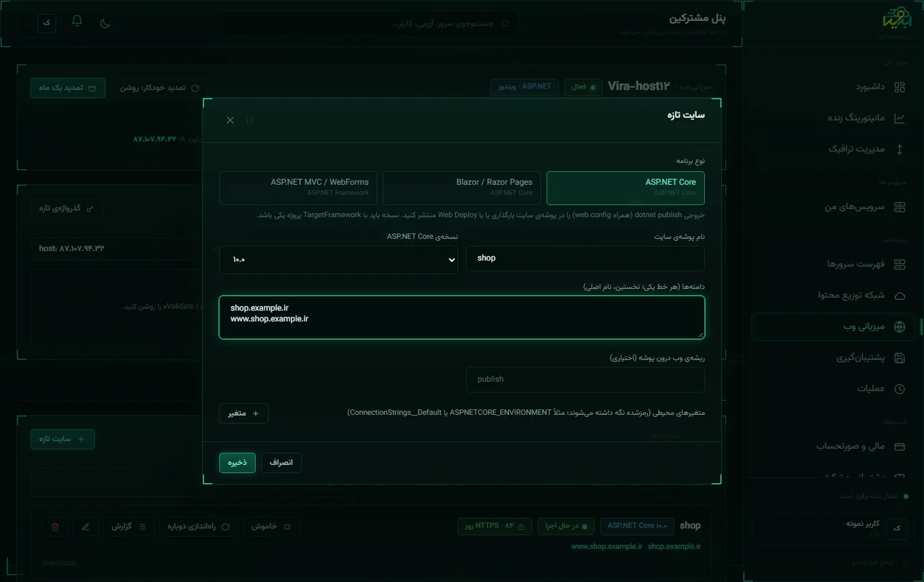Click into the دامنه‌ها domains text area

tap(462, 317)
